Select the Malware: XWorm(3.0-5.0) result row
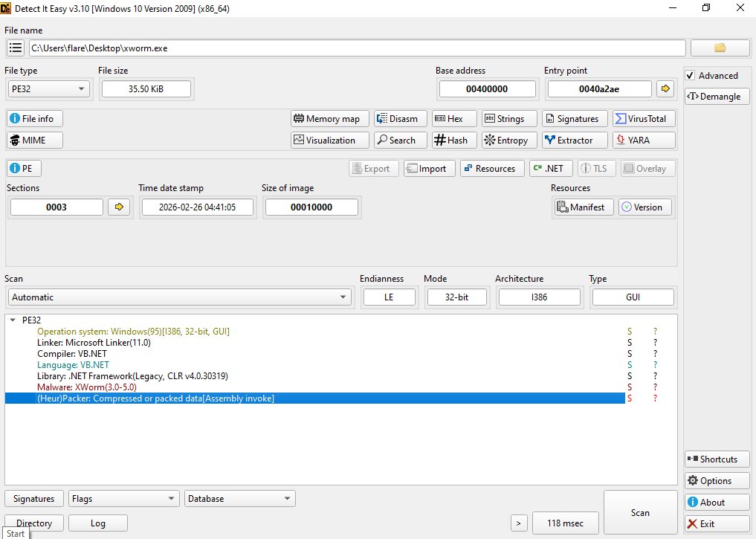The image size is (756, 539). [x=87, y=387]
